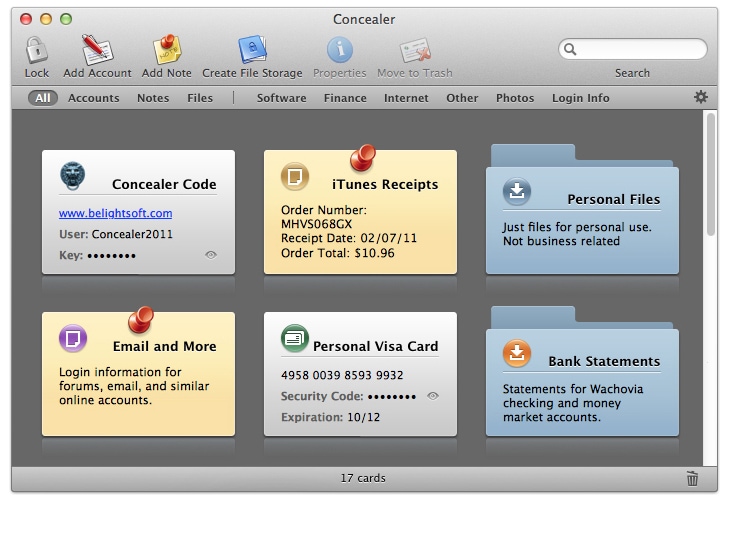Click the search magnifier icon
730x540 pixels.
pos(570,49)
